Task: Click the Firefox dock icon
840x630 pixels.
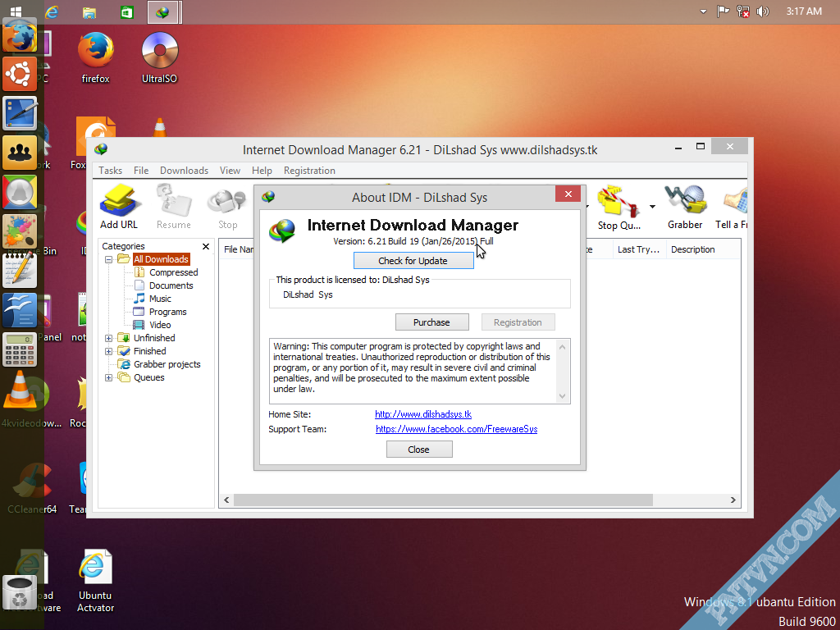Action: pyautogui.click(x=20, y=36)
